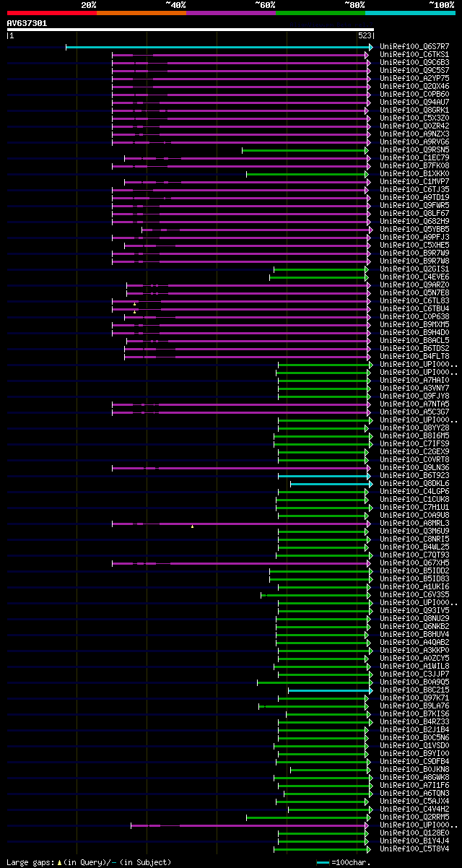This screenshot has width=462, height=868.
Task: Open the UniRef100_C6V3S5 hit
Action: coord(414,595)
